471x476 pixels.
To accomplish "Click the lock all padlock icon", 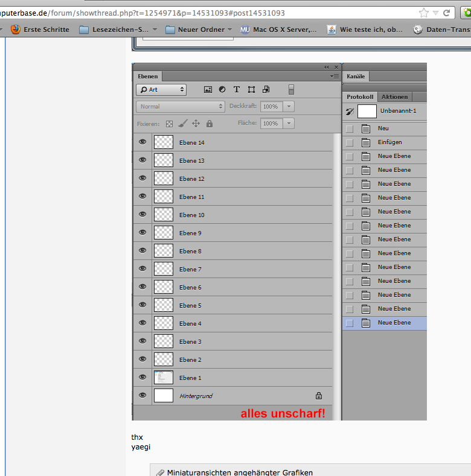I will pos(210,124).
